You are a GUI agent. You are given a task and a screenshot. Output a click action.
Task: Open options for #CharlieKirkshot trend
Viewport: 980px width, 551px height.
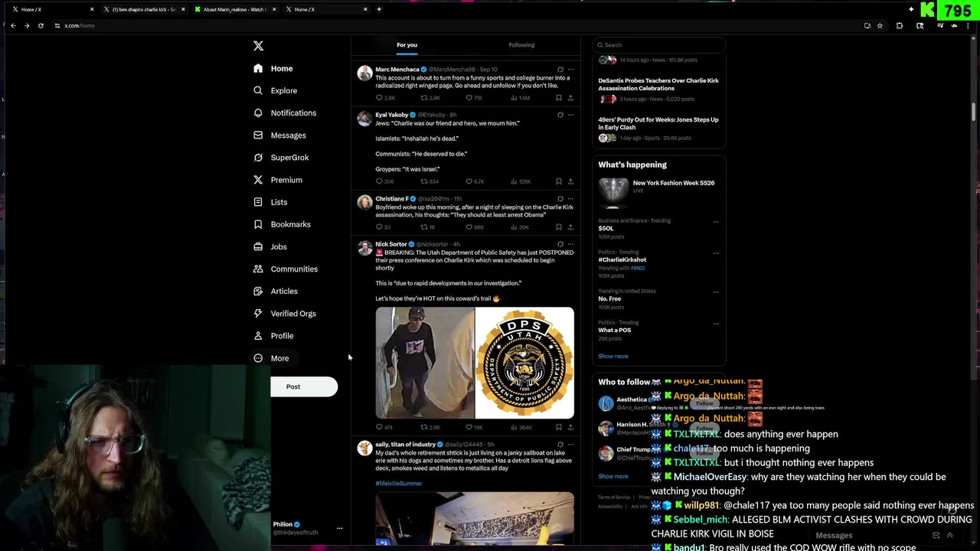[x=716, y=253]
